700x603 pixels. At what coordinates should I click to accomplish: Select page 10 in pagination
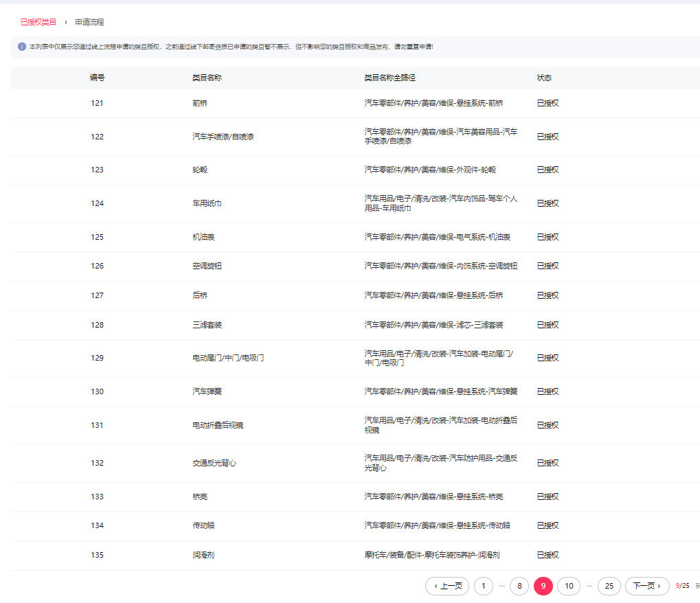[569, 586]
